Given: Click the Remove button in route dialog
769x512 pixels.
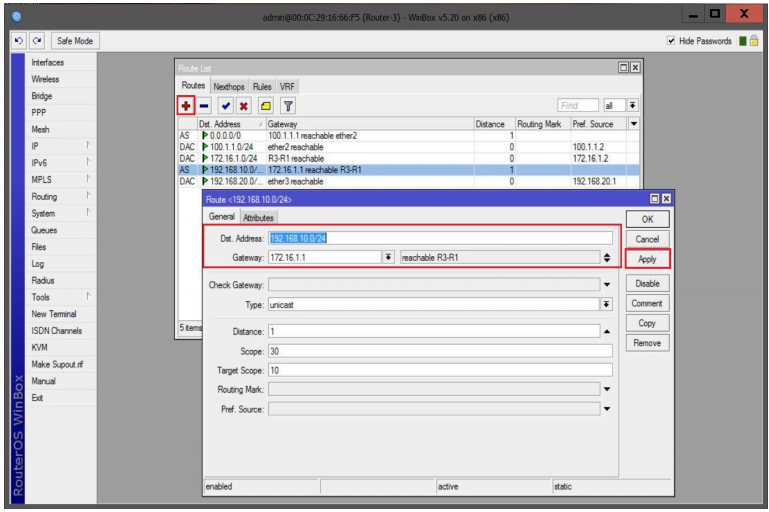Looking at the screenshot, I should click(x=647, y=343).
